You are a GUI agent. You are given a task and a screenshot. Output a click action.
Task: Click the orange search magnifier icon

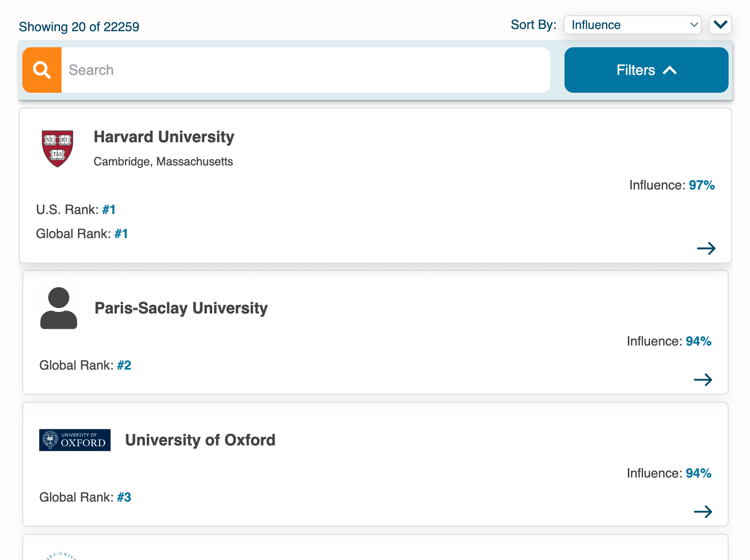tap(41, 70)
